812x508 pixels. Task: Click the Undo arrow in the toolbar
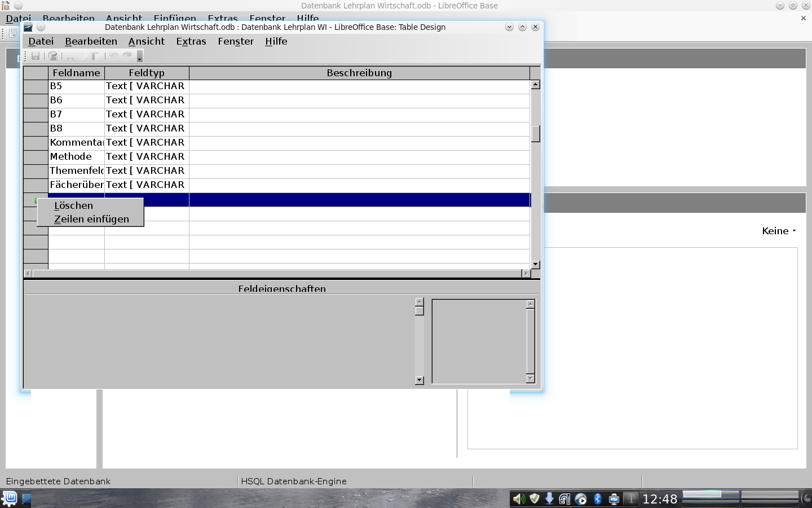(x=114, y=56)
